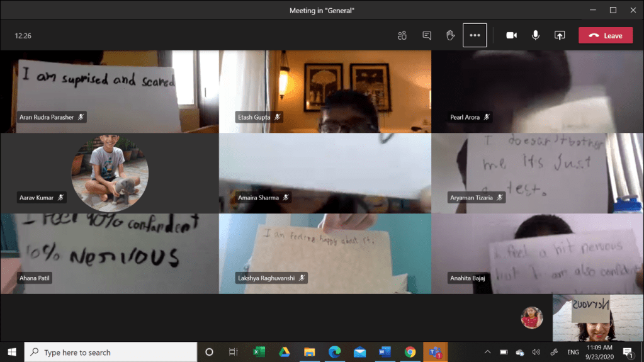Raise your hand in the meeting
Image resolution: width=644 pixels, height=362 pixels.
[451, 36]
